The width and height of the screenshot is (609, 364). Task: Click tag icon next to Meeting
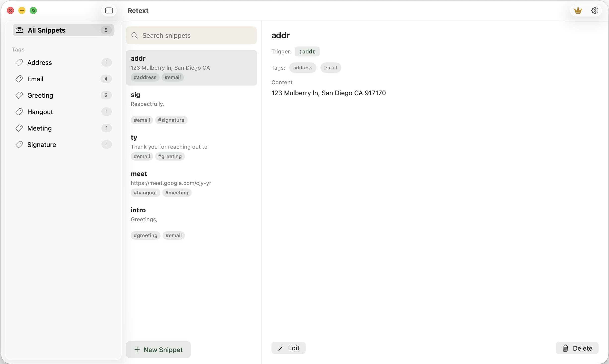19,128
